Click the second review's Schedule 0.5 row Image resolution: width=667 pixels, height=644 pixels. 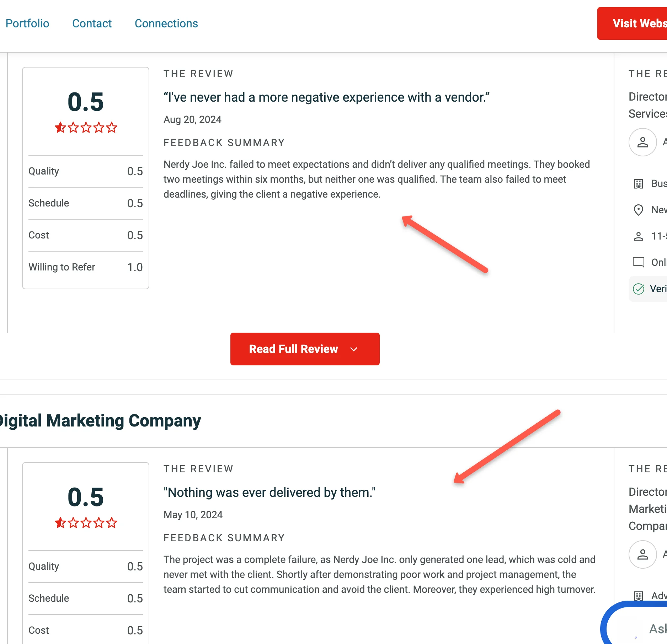coord(86,599)
